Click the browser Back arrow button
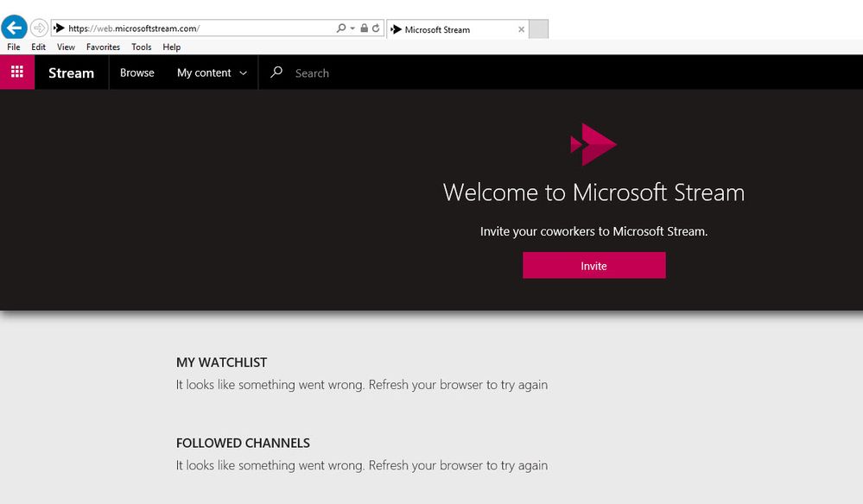Screen dimensions: 863x504 (15, 27)
